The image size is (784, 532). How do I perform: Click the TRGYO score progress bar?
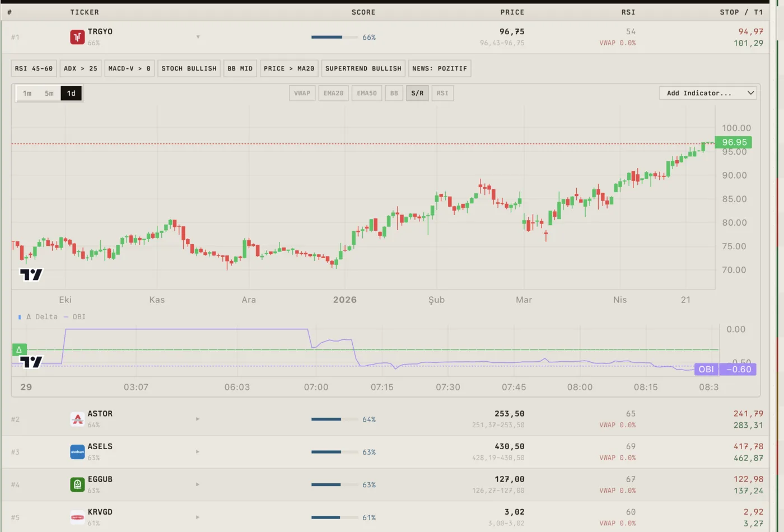(334, 37)
